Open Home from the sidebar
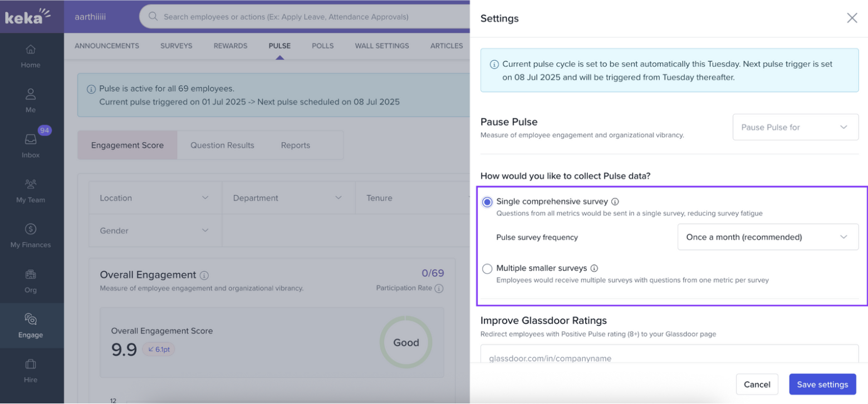The image size is (868, 404). [x=31, y=56]
